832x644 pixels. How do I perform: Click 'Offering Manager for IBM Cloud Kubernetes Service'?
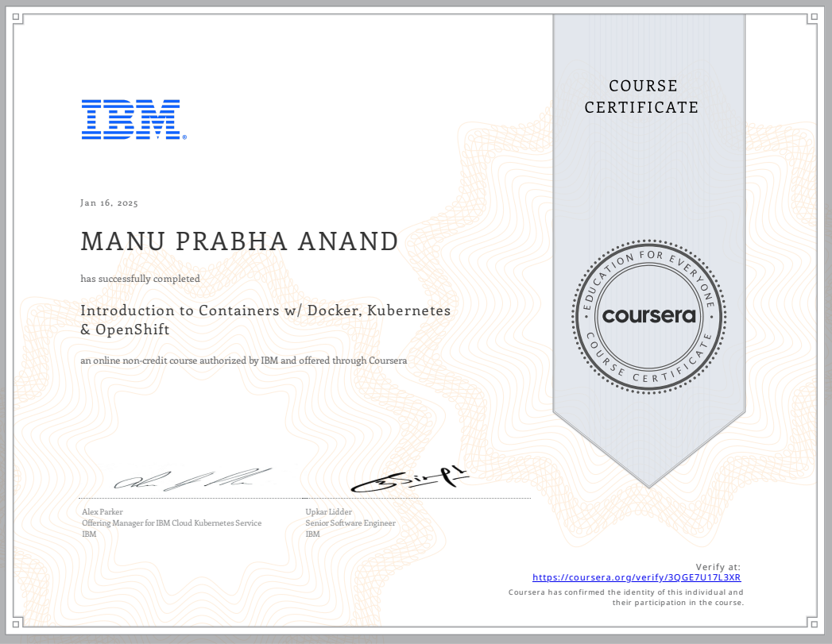click(172, 523)
